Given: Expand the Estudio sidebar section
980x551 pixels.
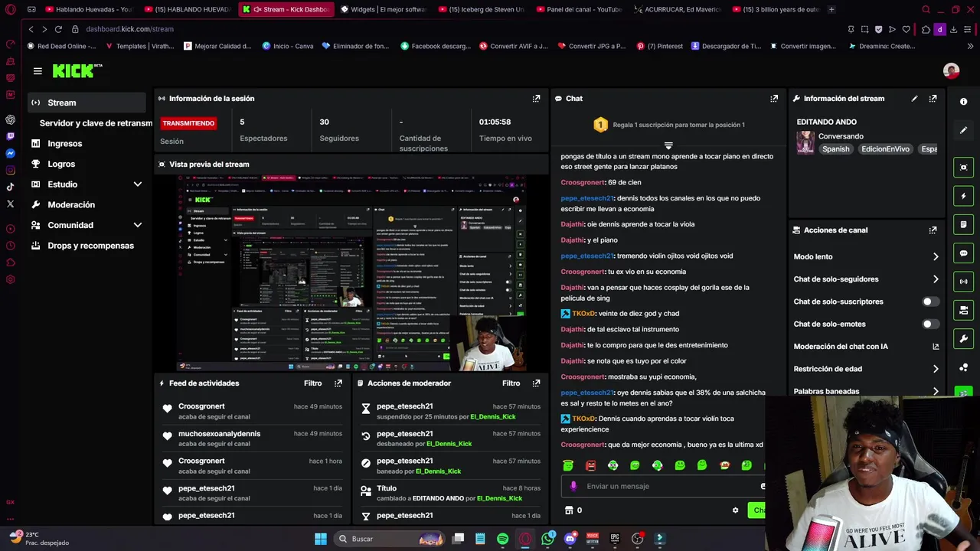Looking at the screenshot, I should tap(138, 184).
